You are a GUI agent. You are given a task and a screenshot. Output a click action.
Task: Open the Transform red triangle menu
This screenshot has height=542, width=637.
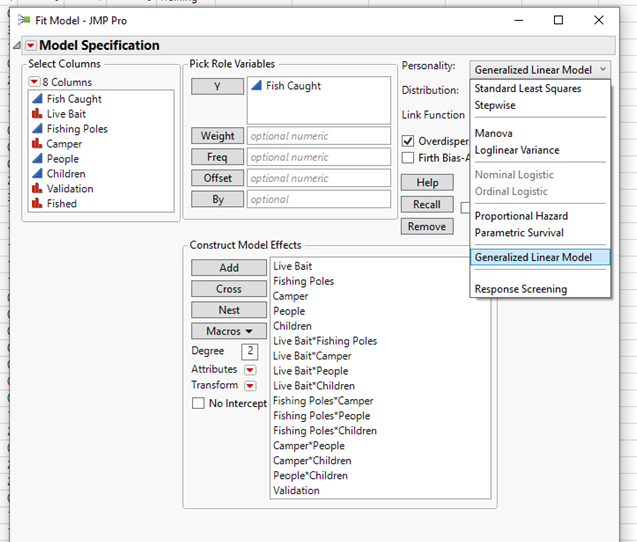(250, 386)
